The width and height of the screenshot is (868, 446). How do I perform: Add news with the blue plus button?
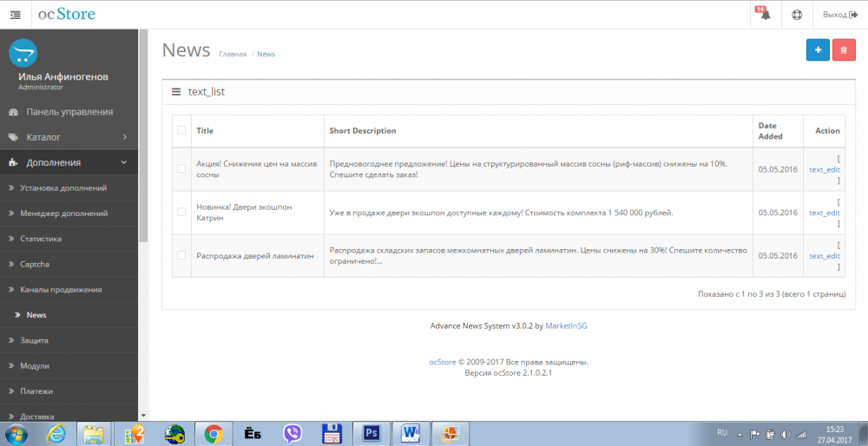(x=818, y=49)
